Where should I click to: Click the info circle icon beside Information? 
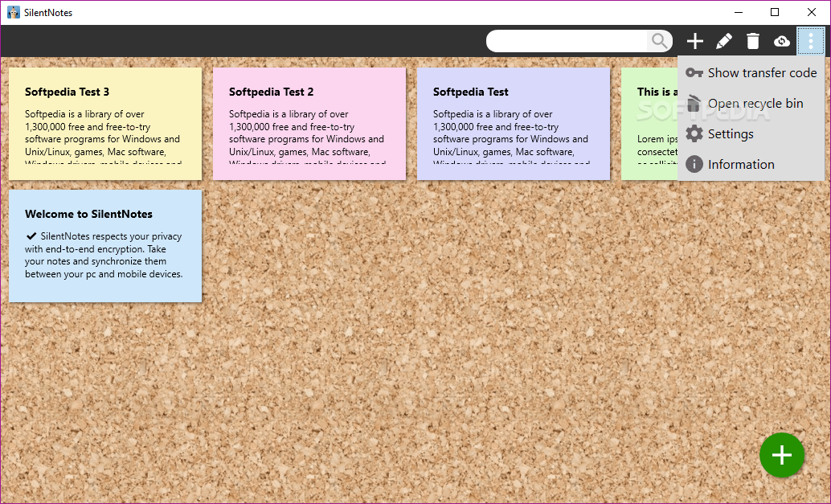694,164
